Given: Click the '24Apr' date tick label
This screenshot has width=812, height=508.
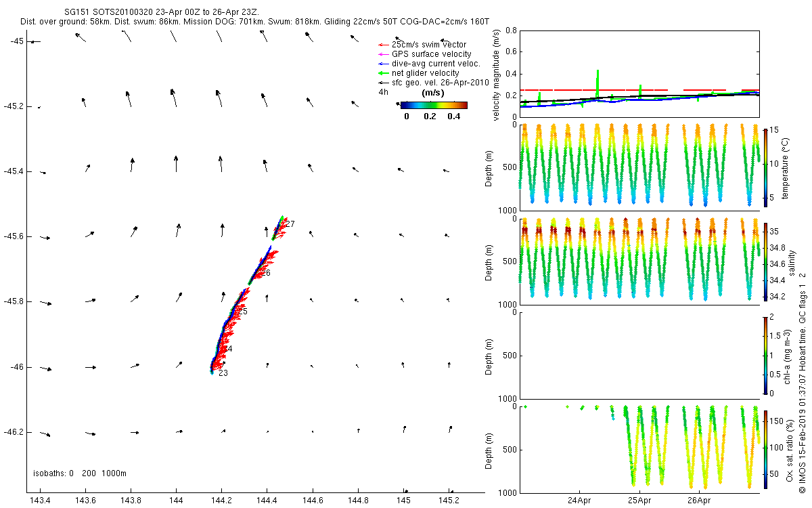Looking at the screenshot, I should point(580,501).
